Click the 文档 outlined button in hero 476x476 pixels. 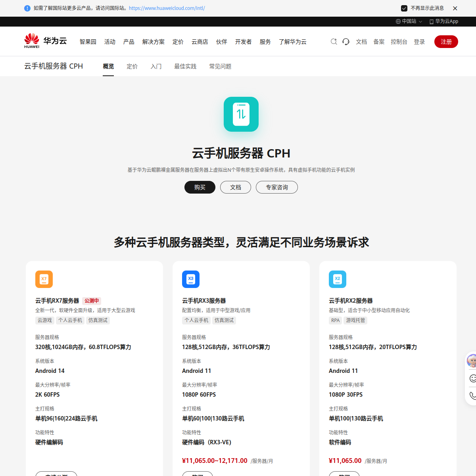point(236,187)
